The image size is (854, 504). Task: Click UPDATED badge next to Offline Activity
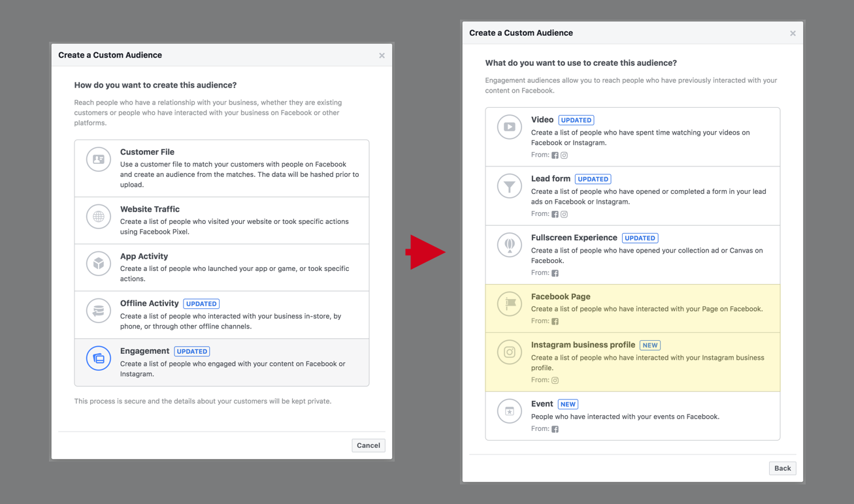coord(201,304)
